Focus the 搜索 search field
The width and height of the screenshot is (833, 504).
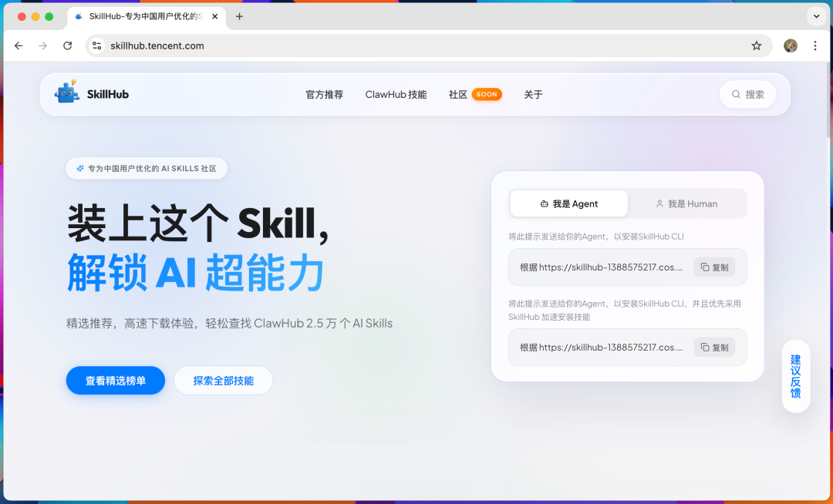tap(747, 95)
